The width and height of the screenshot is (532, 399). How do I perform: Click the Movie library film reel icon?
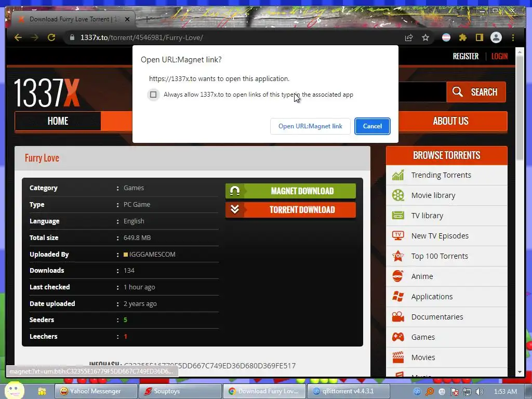coord(398,195)
